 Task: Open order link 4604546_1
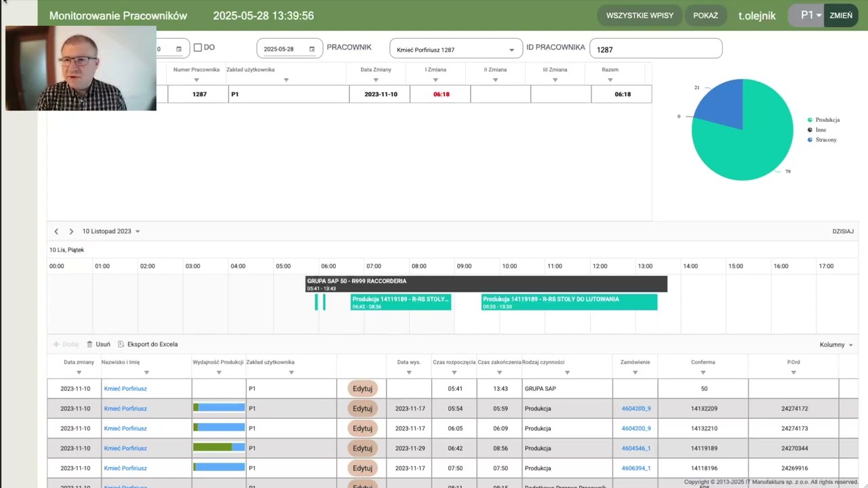pos(635,448)
